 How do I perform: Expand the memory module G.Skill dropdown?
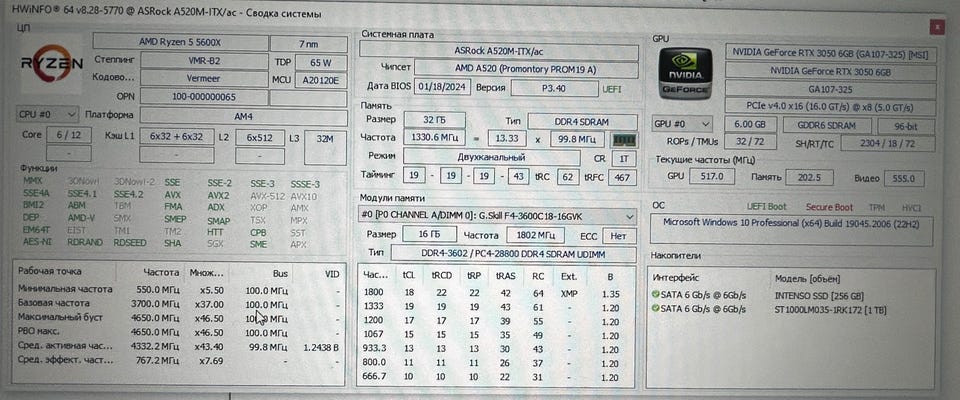coord(497,216)
